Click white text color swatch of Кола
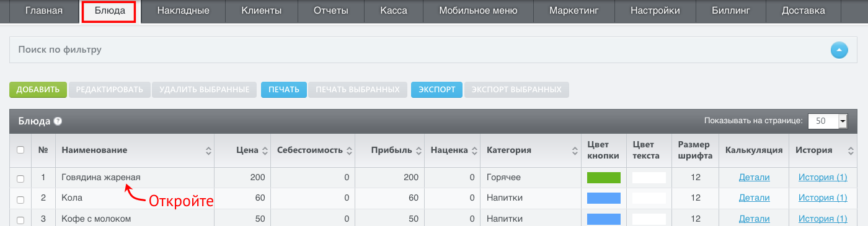Viewport: 868px width, 226px height. click(x=649, y=198)
